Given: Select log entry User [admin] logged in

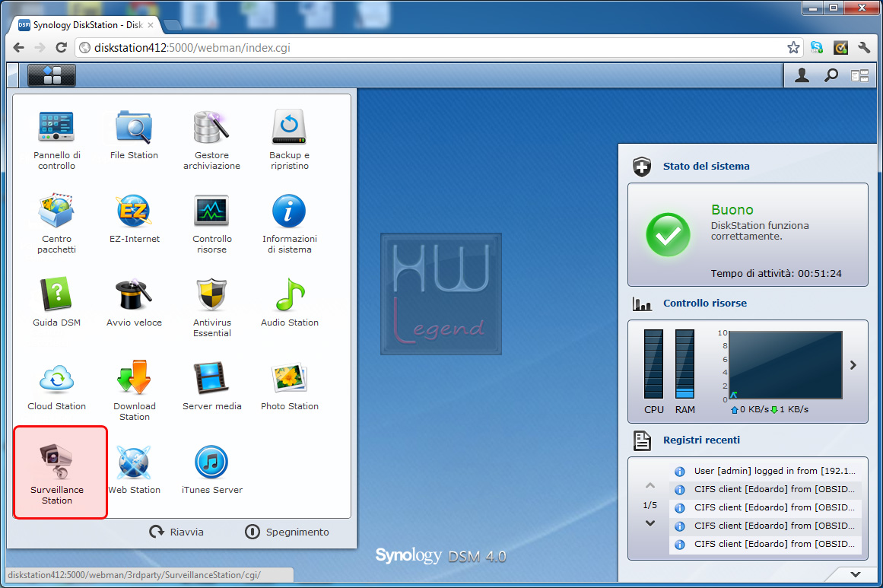Looking at the screenshot, I should [x=766, y=471].
